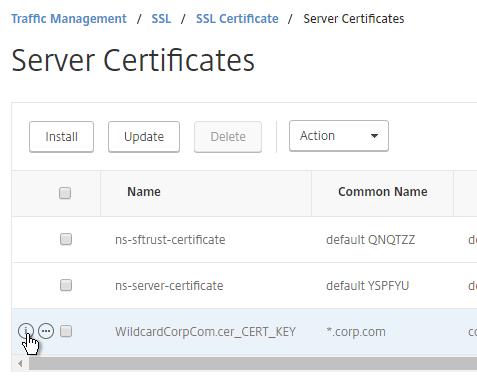Open the SSL Certificate breadcrumb link
The height and width of the screenshot is (376, 477).
[237, 19]
